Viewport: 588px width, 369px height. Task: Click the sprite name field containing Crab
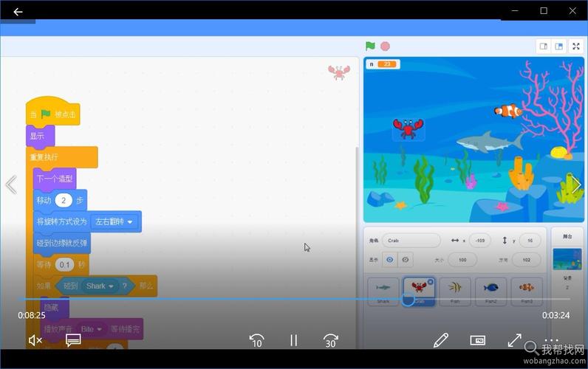(x=411, y=241)
